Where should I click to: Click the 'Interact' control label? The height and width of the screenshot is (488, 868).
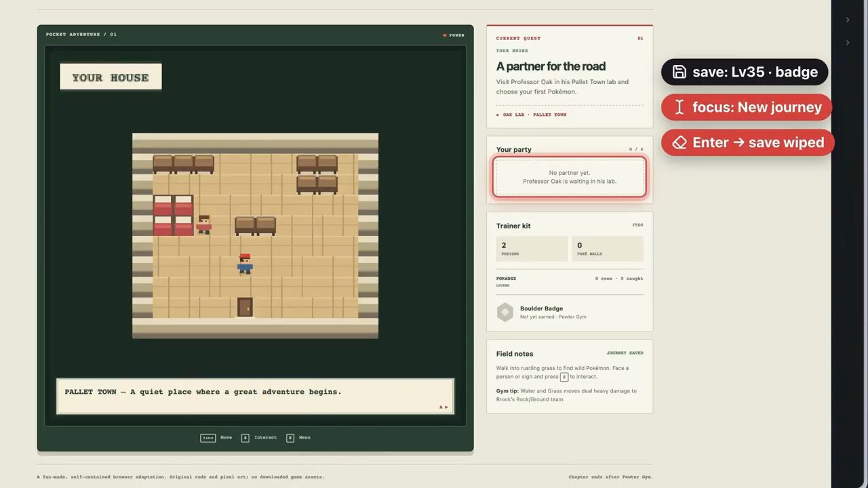pyautogui.click(x=265, y=438)
